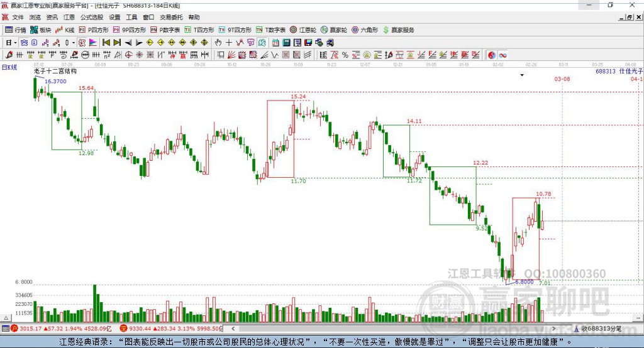Click the 6.8000 low price label
This screenshot has width=644, height=348.
click(525, 282)
